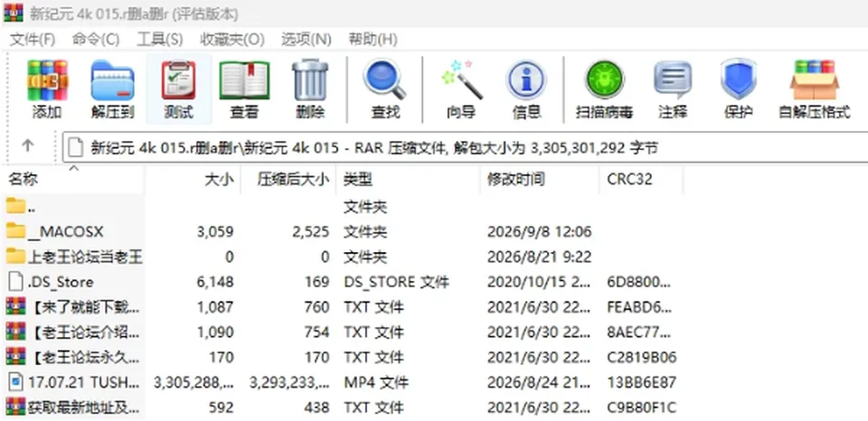Click the 解压到 (Extract to) icon
Screen dimensions: 868x421
[x=113, y=89]
